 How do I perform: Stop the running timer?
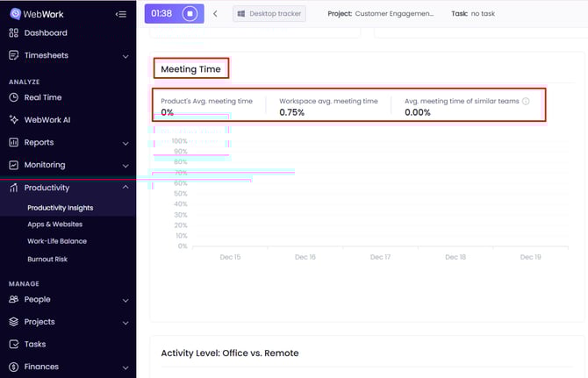pyautogui.click(x=190, y=14)
